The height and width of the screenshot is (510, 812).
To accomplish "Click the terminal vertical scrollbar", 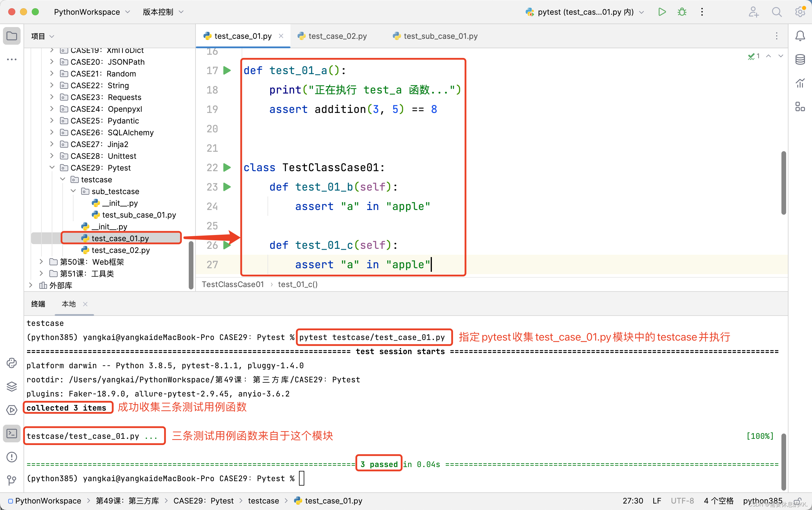I will [x=784, y=462].
